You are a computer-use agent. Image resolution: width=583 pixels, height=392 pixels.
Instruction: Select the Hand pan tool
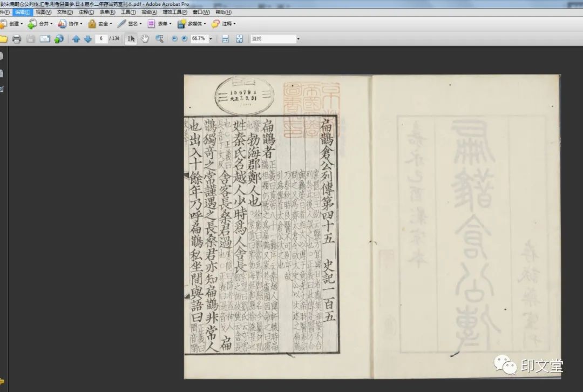pos(145,39)
